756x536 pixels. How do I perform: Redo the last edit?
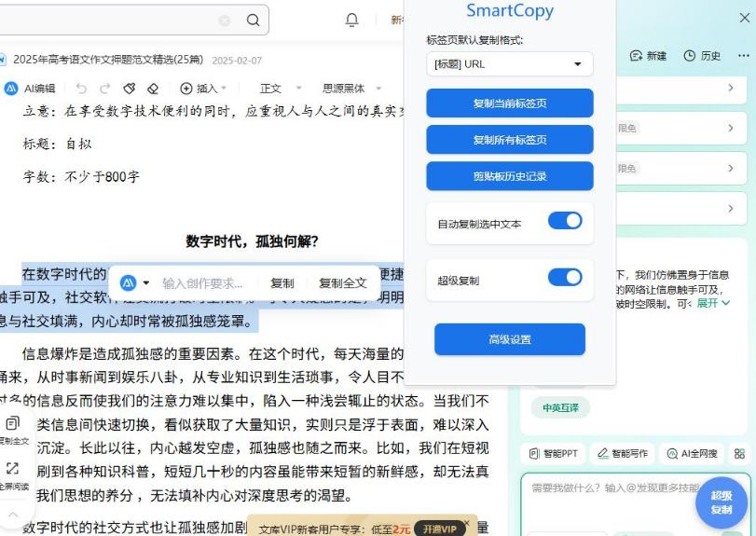click(104, 89)
